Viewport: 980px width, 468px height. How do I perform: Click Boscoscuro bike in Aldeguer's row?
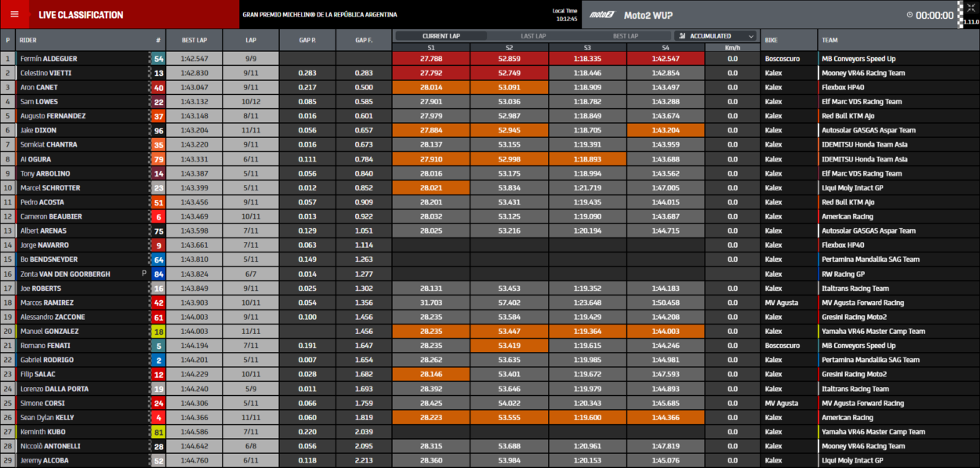point(782,59)
